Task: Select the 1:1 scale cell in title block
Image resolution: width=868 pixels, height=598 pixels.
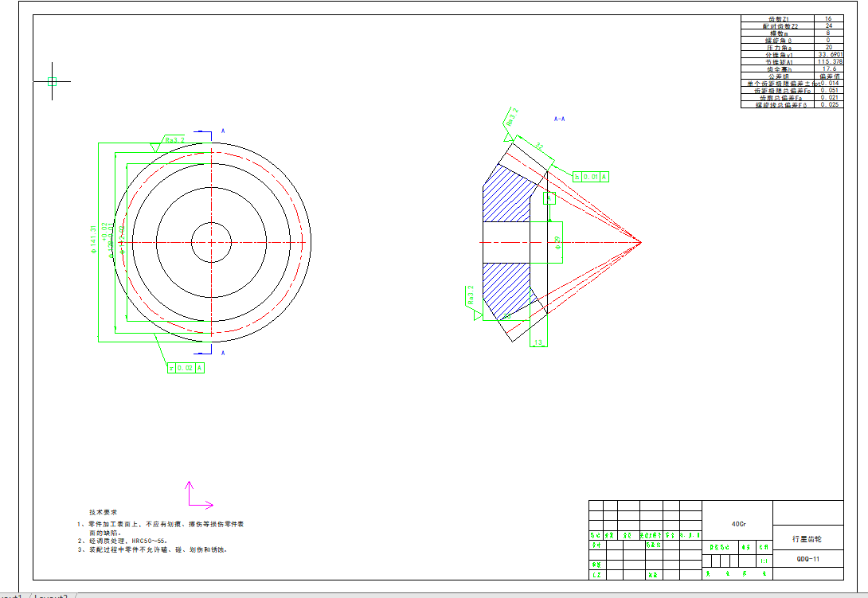Action: 764,561
